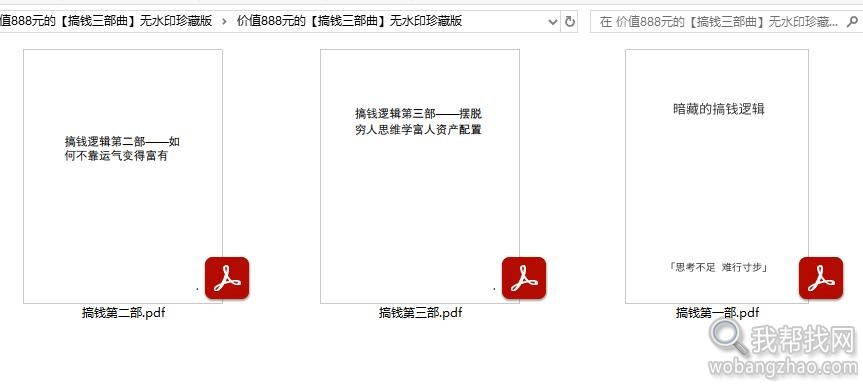Expand the breadcrumb chevron between folder names
Screen dimensions: 863x386
coord(224,21)
